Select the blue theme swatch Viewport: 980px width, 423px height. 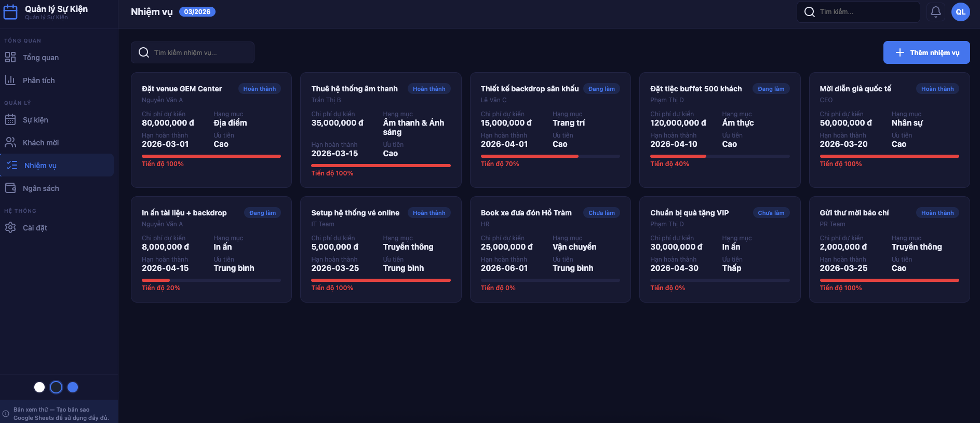click(x=73, y=387)
